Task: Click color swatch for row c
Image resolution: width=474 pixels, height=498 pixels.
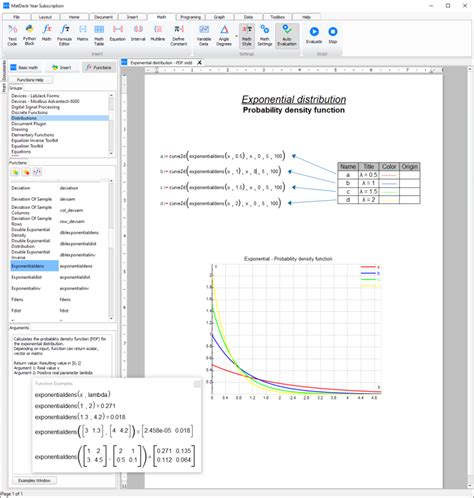Action: click(389, 192)
